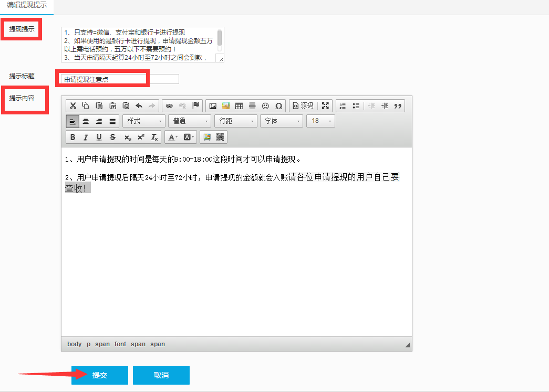This screenshot has width=549, height=392.
Task: Click the blue 提交 submit button
Action: (x=100, y=375)
